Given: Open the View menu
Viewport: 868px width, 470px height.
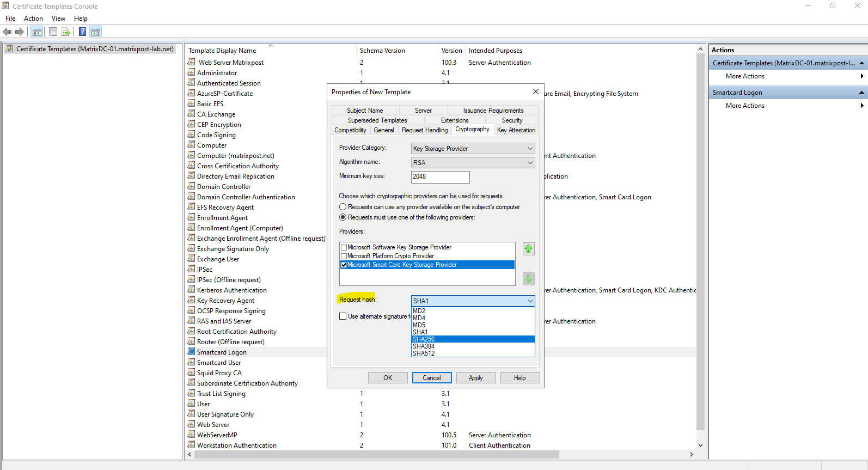Looking at the screenshot, I should pos(58,19).
